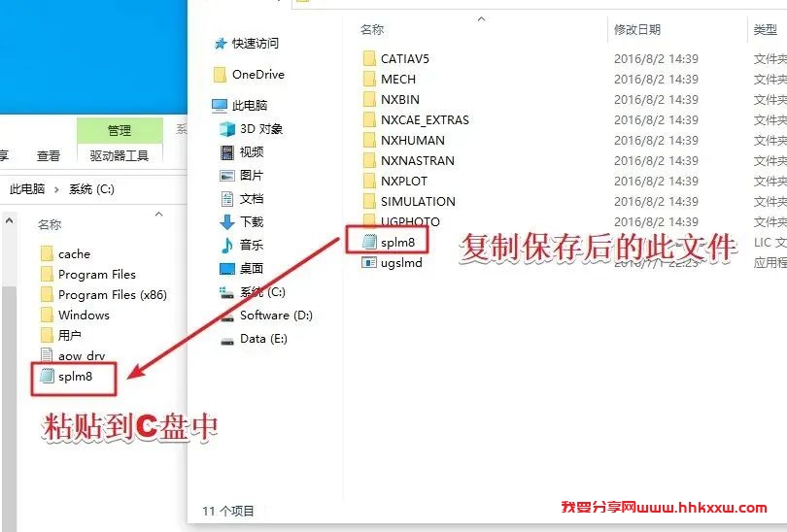Click the sort arrow above 名称 in front window
787x532 pixels.
point(481,19)
